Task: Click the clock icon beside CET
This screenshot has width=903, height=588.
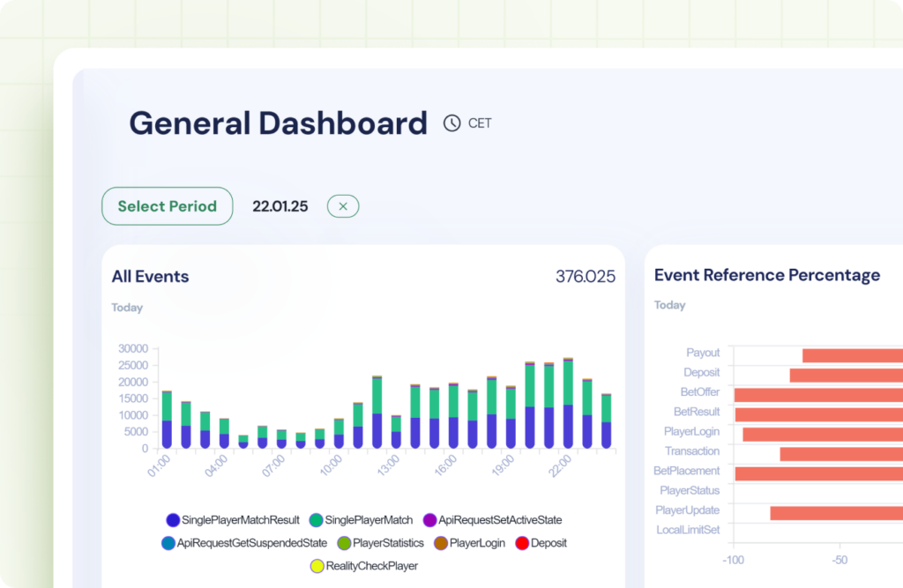Action: coord(451,123)
